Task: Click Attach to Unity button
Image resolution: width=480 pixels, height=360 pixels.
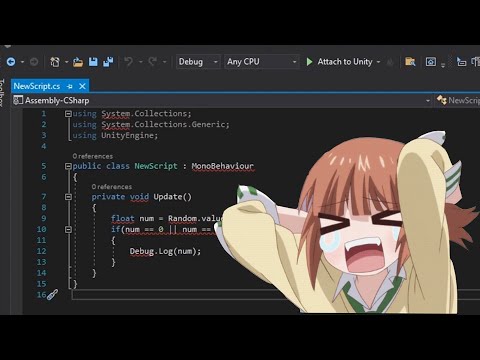Action: 339,62
